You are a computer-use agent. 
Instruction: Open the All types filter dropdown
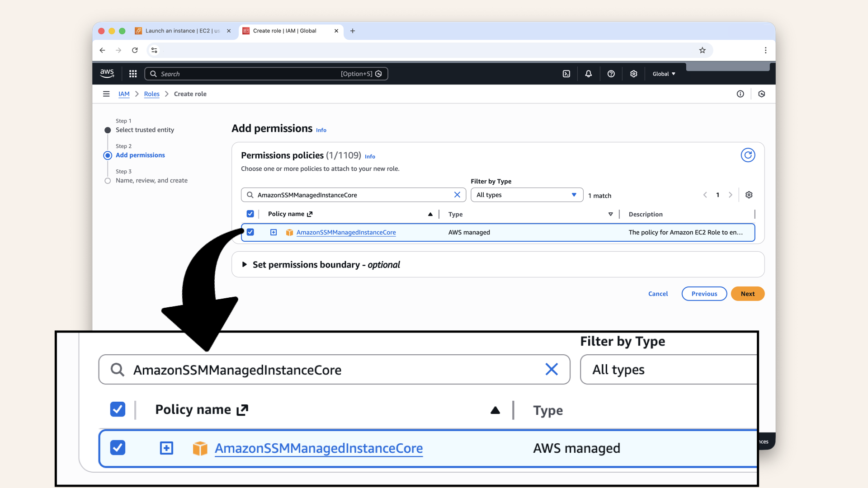point(527,195)
